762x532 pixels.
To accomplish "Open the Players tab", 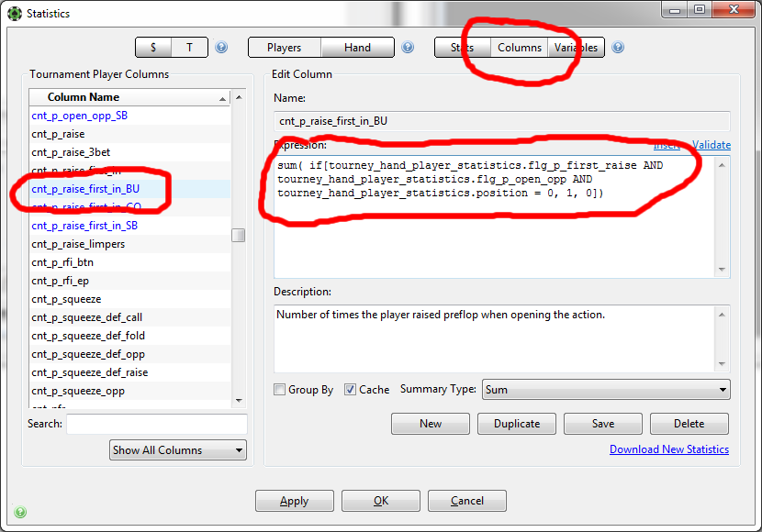I will (x=285, y=48).
